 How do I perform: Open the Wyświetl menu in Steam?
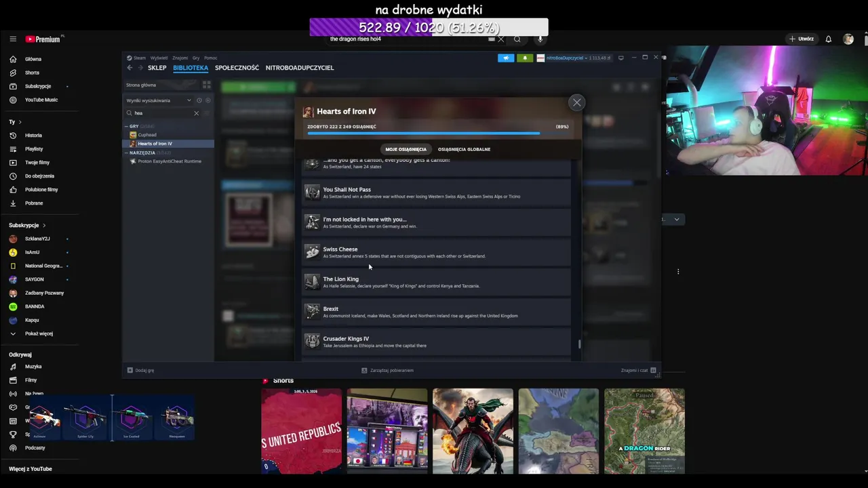[x=159, y=58]
